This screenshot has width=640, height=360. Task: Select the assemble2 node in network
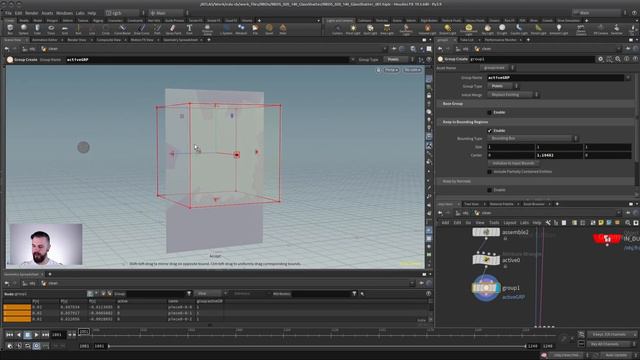pyautogui.click(x=486, y=232)
